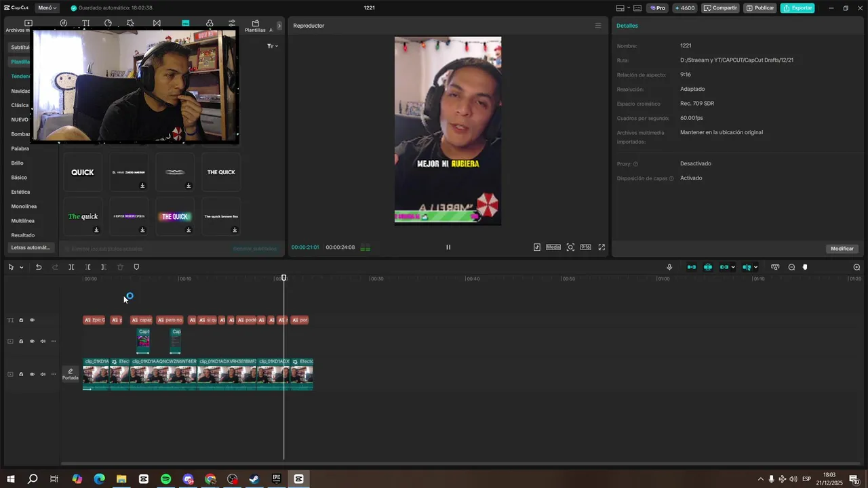Open the Effects star icon tab

coord(130,23)
